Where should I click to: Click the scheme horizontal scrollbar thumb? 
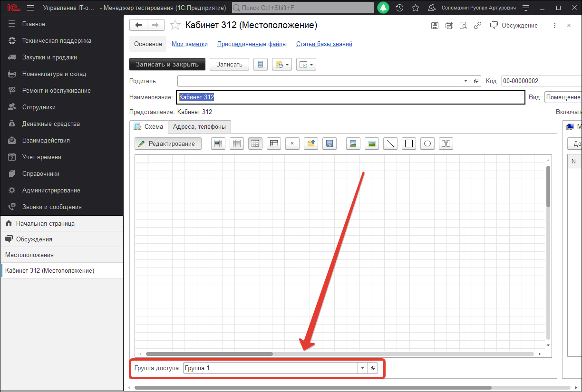coord(209,354)
